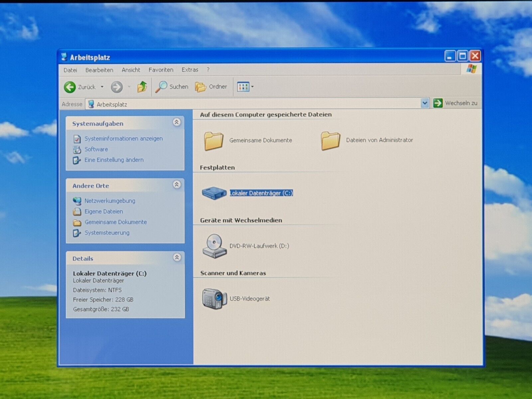Open Suchen magnifier search tool

coord(161,87)
